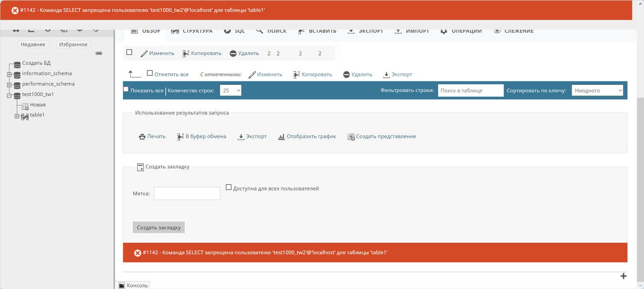
Task: Tick the checkbox of the data row
Action: 129,52
